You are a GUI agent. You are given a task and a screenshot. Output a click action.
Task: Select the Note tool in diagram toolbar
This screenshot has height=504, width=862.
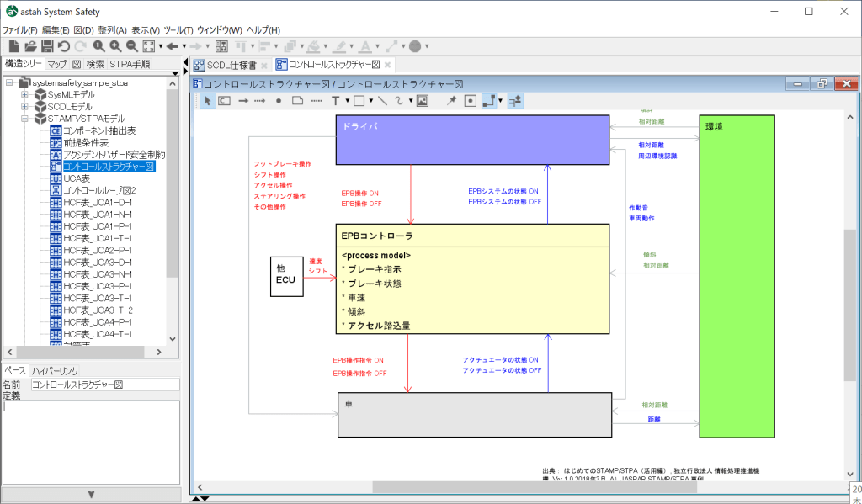click(297, 100)
